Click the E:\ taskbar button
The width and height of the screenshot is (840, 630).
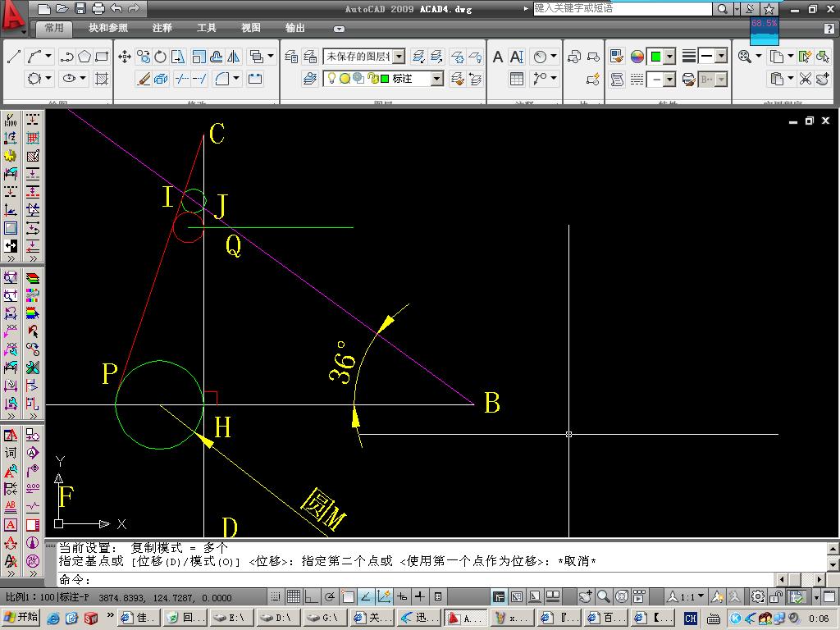[230, 619]
